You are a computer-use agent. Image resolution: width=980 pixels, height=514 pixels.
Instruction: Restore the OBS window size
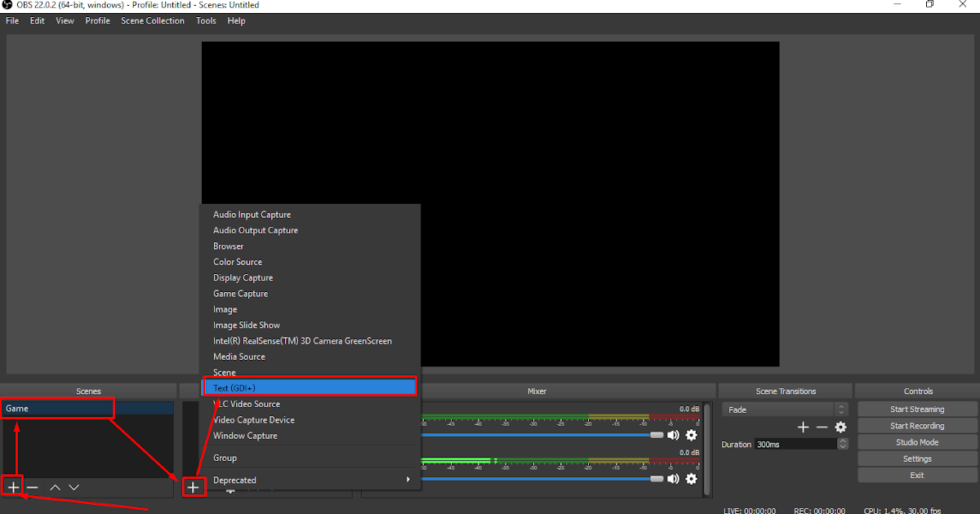929,4
